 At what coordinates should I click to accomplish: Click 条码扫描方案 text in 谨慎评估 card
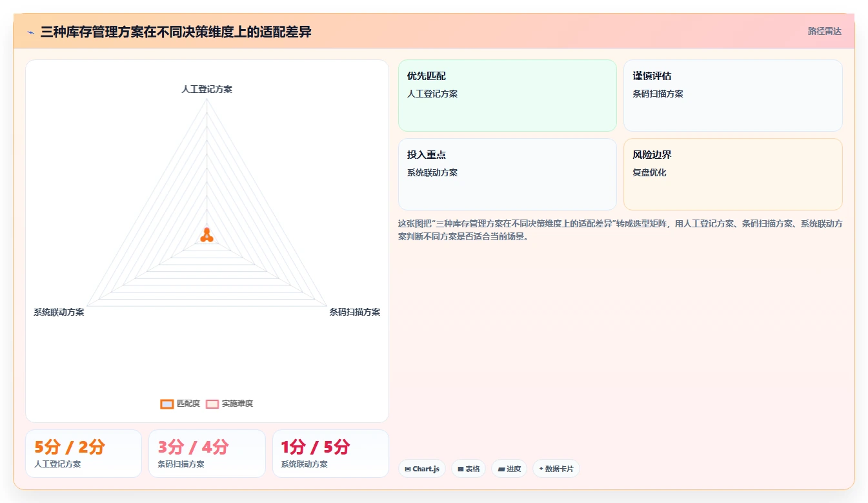click(658, 94)
